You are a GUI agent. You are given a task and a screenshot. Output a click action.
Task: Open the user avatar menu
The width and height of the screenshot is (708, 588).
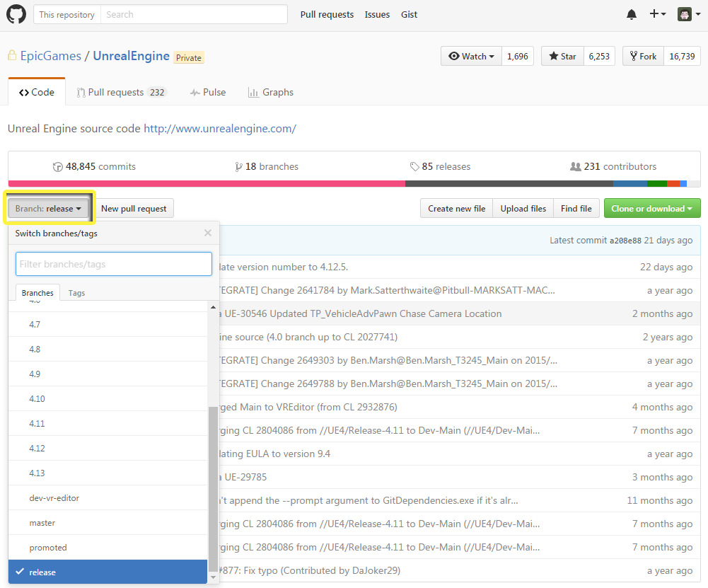[x=687, y=14]
